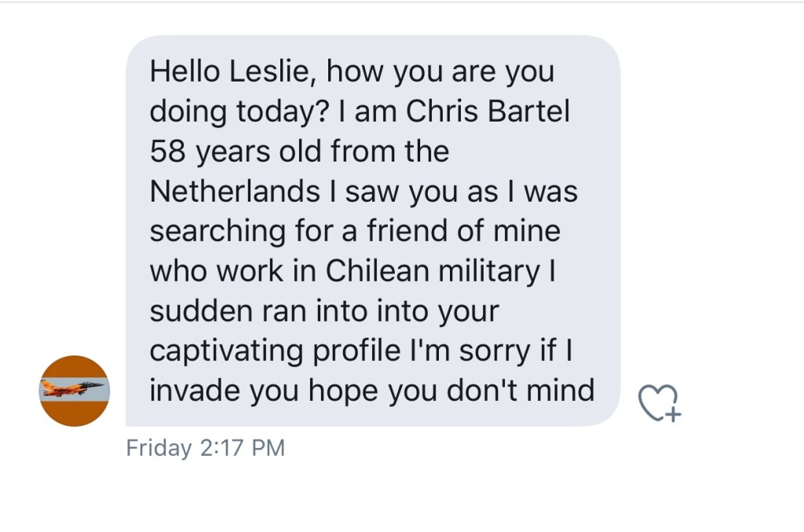Add a heart reaction to the message
Viewport: 804px width, 532px height.
coord(658,403)
